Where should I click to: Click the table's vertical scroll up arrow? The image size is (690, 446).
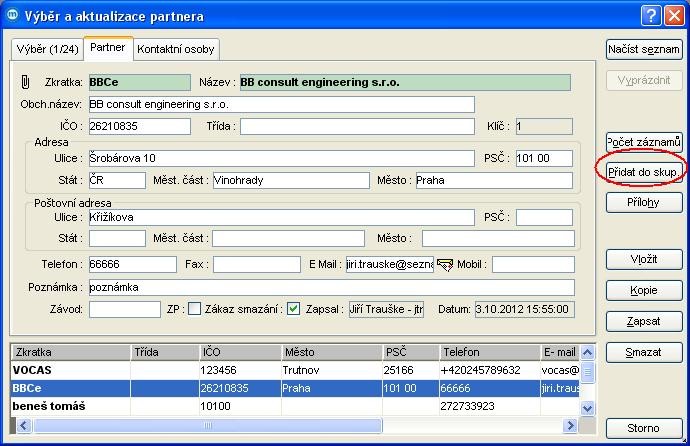(587, 352)
